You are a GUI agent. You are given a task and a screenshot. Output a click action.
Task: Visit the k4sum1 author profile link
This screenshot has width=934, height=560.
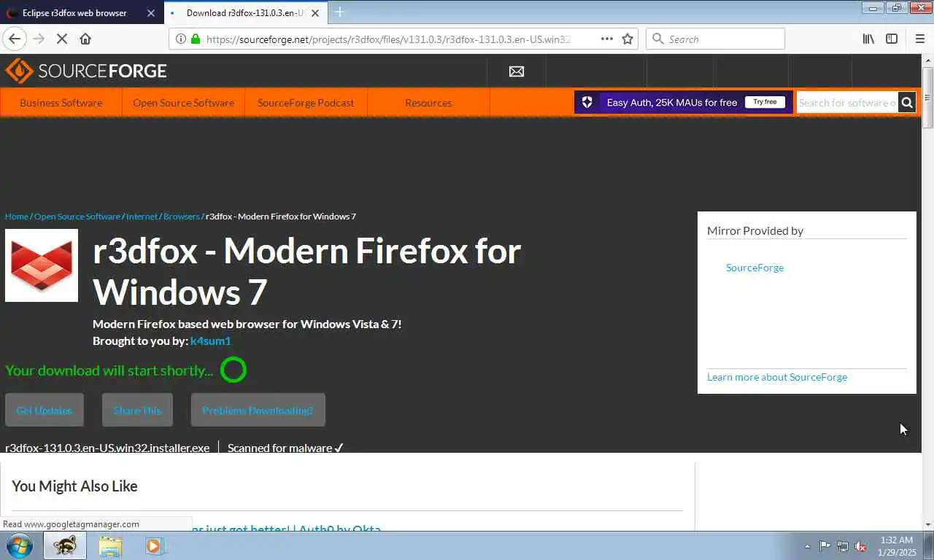click(x=210, y=341)
